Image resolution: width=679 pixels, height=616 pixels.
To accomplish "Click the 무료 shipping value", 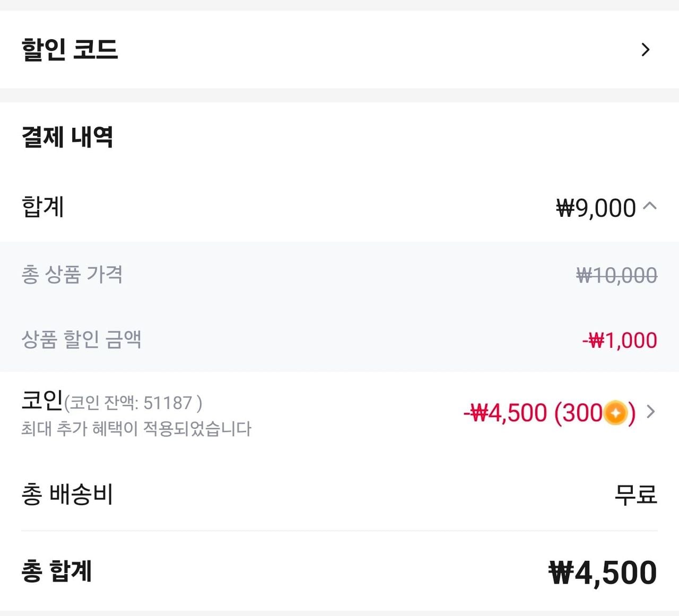I will tap(635, 495).
